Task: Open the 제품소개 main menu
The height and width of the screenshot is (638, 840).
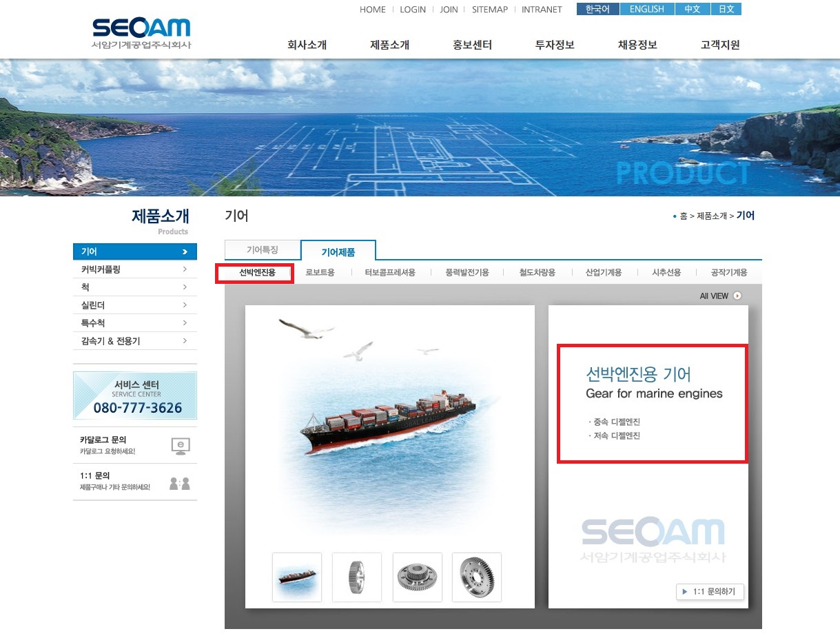Action: point(389,45)
